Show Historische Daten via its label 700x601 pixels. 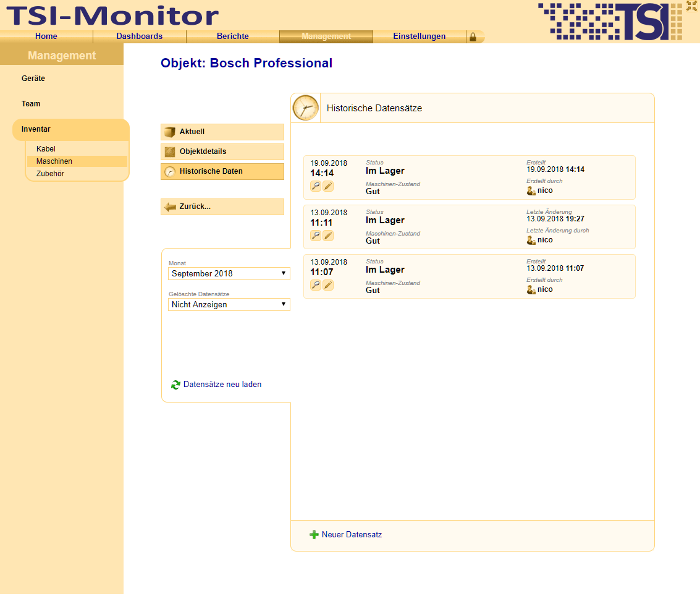211,171
